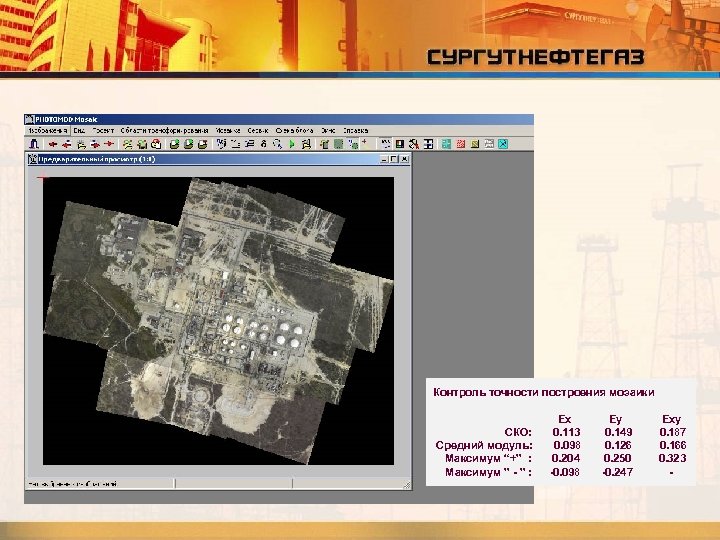Viewport: 720px width, 540px height.
Task: Click the СКО Ey value 0.149
Action: (618, 432)
